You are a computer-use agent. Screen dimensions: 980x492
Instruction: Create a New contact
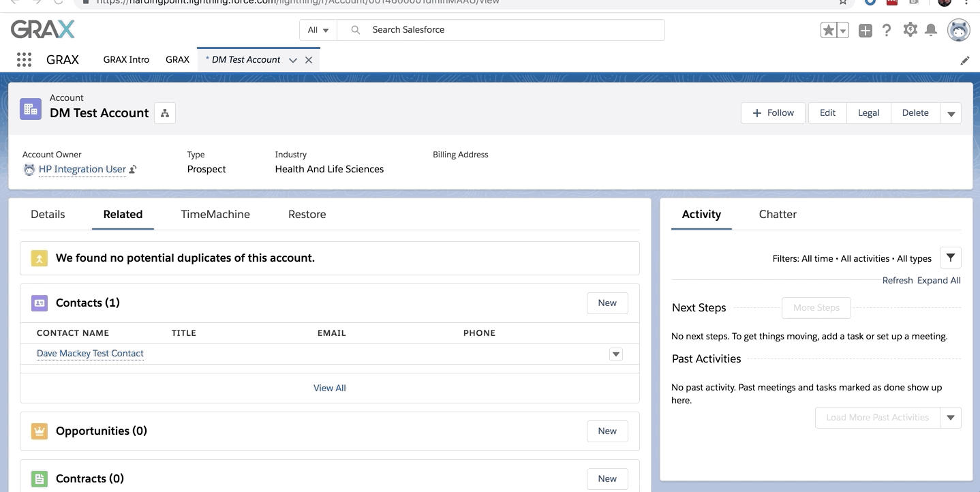pyautogui.click(x=607, y=303)
